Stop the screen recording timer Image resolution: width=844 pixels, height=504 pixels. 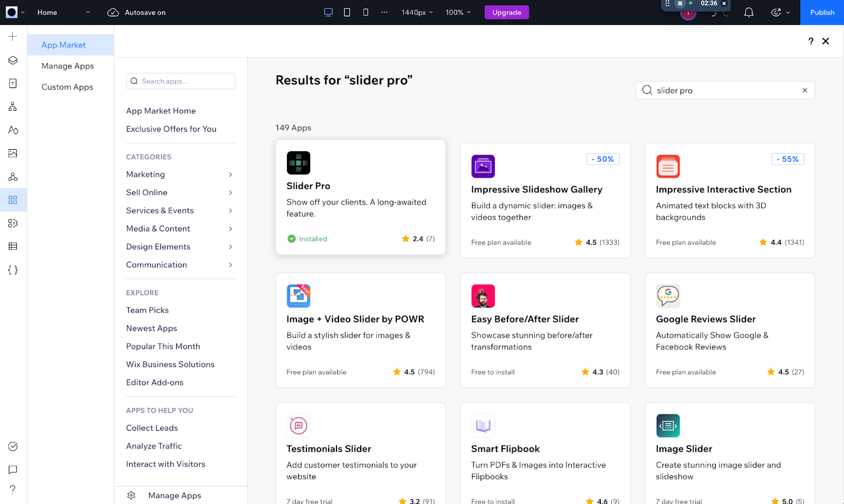click(680, 4)
